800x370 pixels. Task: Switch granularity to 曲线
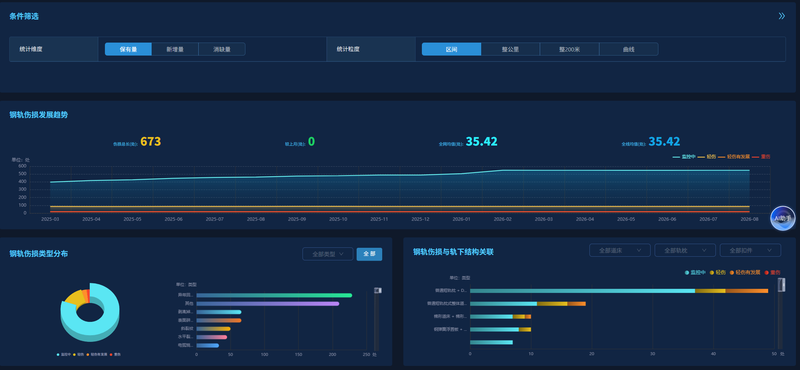point(629,49)
